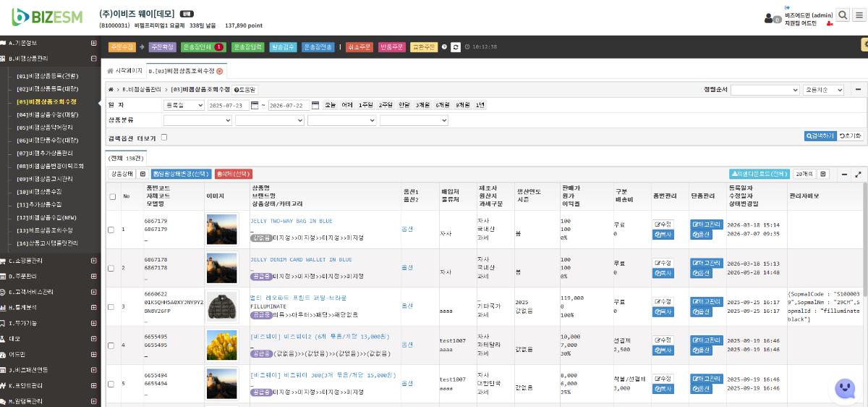Open the 정렬순서 sort field dropdown
The width and height of the screenshot is (868, 407).
pyautogui.click(x=765, y=90)
